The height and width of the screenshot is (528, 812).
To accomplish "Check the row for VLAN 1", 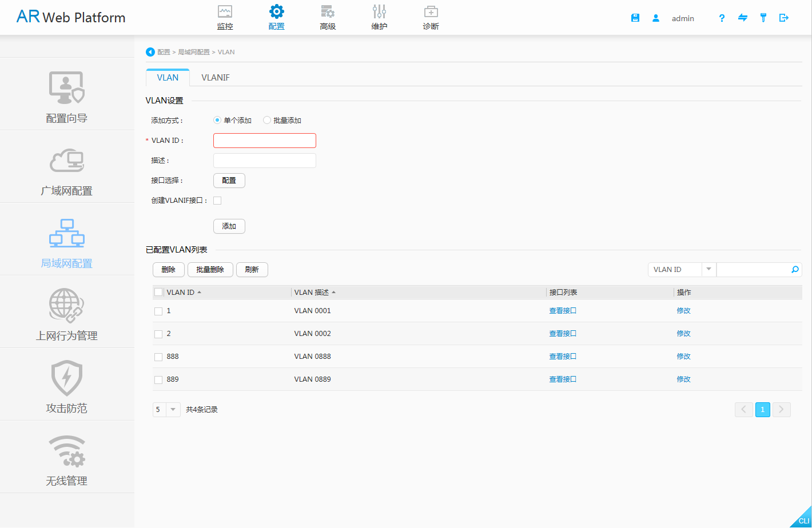I will (158, 311).
